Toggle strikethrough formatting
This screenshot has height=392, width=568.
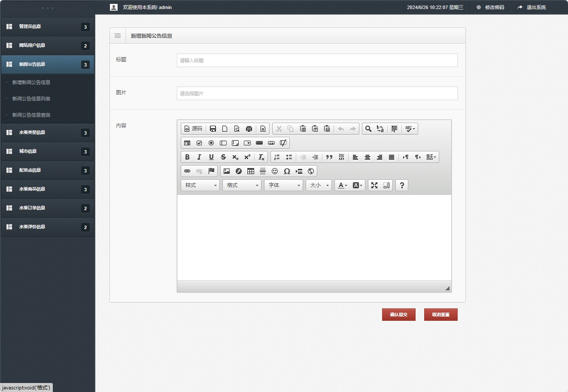[223, 157]
